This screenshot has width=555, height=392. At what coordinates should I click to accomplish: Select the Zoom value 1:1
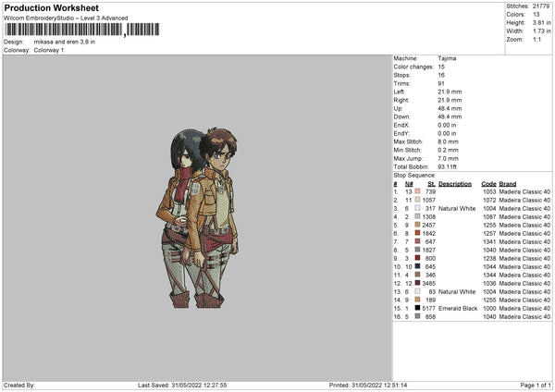click(x=536, y=39)
